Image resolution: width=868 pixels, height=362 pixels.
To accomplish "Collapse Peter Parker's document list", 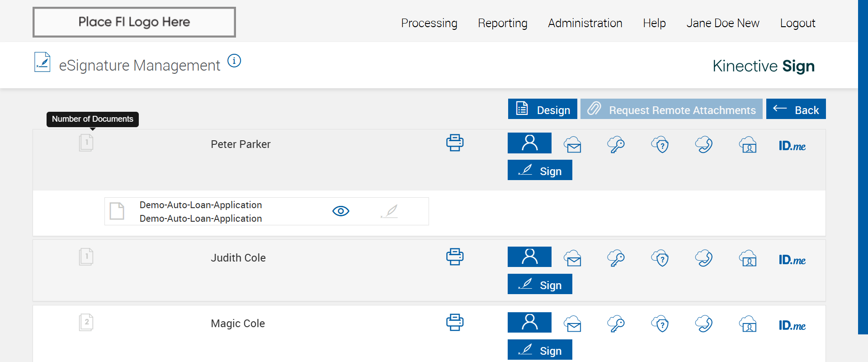I will click(86, 143).
